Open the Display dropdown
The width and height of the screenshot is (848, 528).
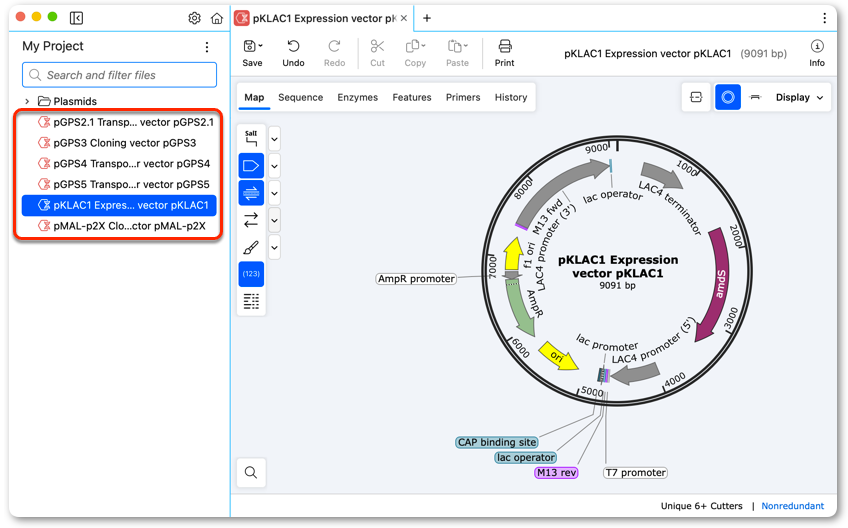click(x=799, y=97)
